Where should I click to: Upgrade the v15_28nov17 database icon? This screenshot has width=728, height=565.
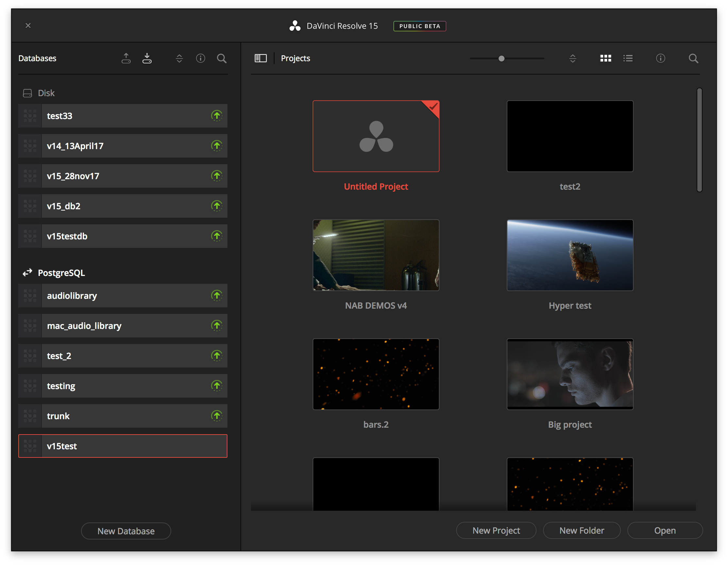pyautogui.click(x=217, y=176)
